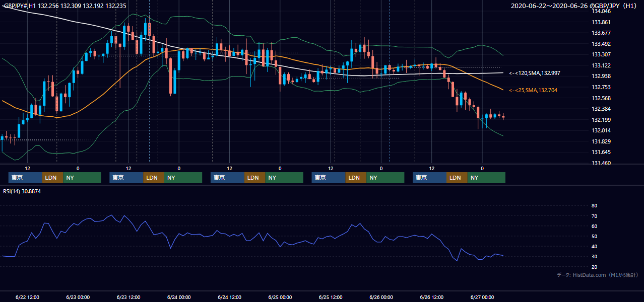Click the 6/23 12:00 time label
The image size is (644, 302).
coord(128,297)
